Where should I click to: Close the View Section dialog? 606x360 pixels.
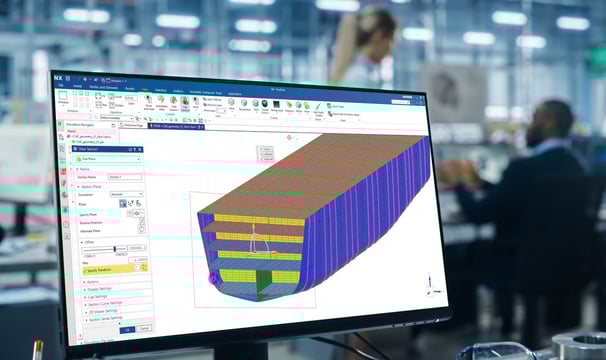tap(140, 150)
